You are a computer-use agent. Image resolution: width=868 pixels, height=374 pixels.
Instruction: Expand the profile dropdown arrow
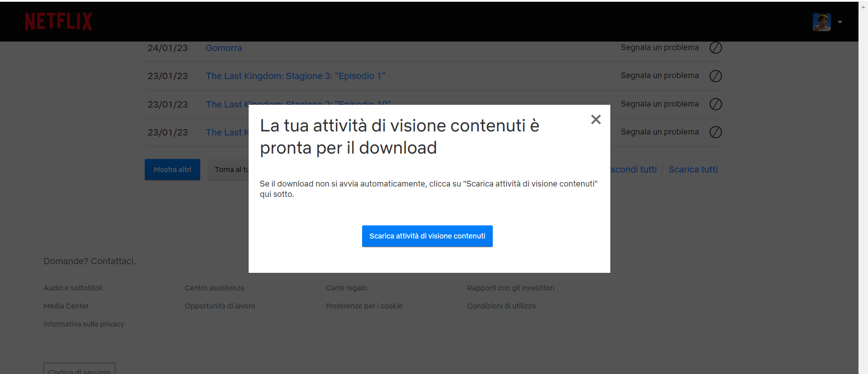[840, 22]
